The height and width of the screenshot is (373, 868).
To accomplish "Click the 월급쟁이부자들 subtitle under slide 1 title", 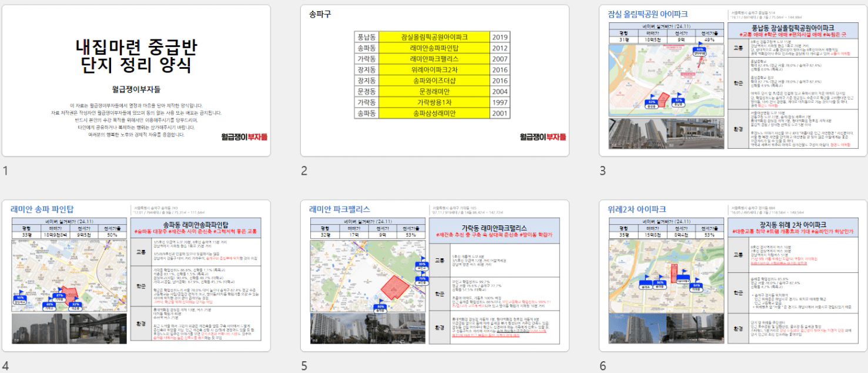I will pos(136,89).
